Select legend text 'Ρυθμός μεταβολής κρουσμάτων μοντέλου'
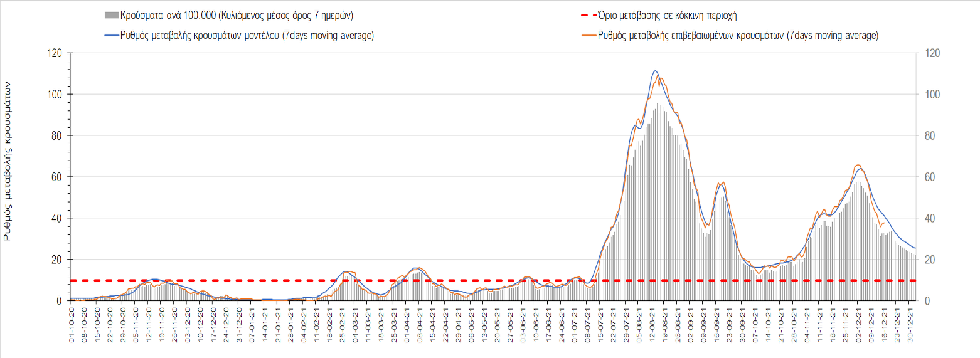Viewport: 980px width, 358px height. click(247, 36)
